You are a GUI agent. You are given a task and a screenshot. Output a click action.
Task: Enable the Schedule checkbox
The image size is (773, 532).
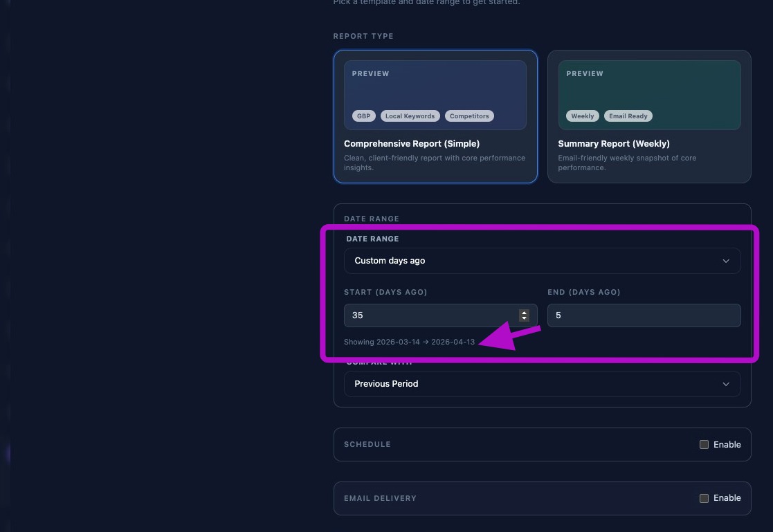coord(704,445)
